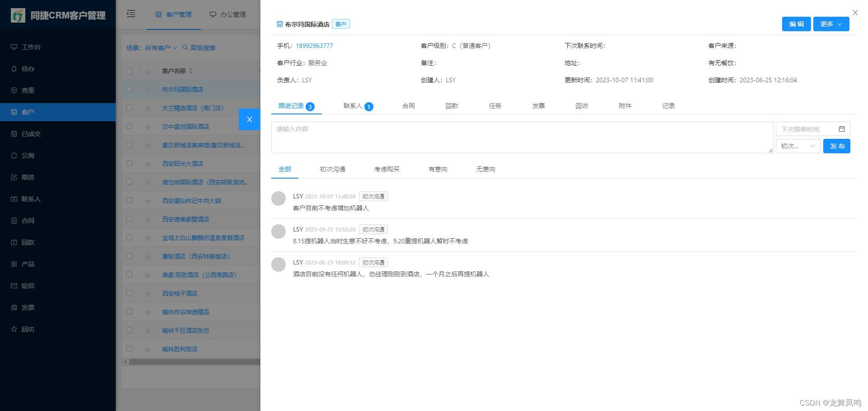Click the 请输入内容 follow-up text area
The width and height of the screenshot is (868, 411).
[x=522, y=137]
